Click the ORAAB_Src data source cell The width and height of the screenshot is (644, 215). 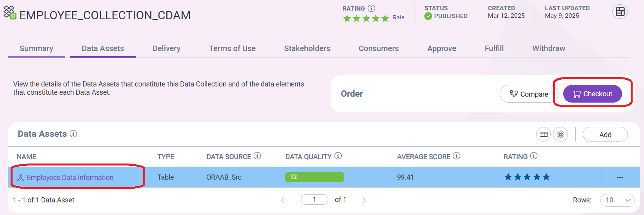click(224, 177)
